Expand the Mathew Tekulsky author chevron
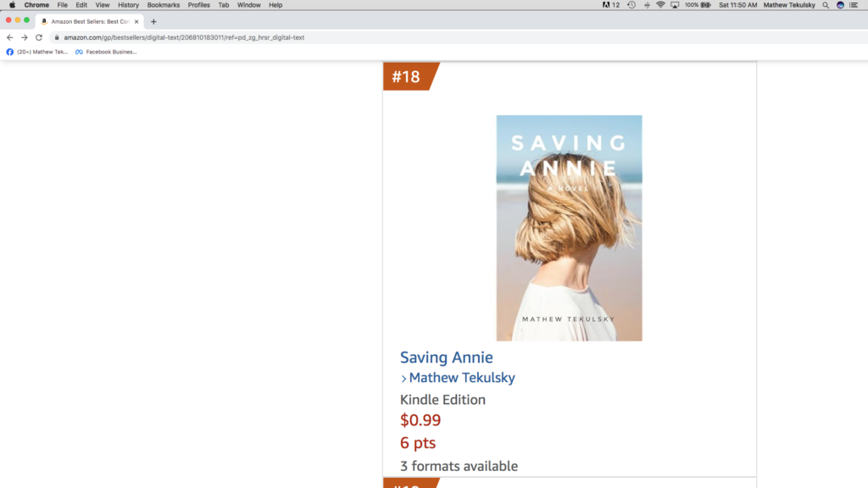Image resolution: width=868 pixels, height=488 pixels. [403, 379]
